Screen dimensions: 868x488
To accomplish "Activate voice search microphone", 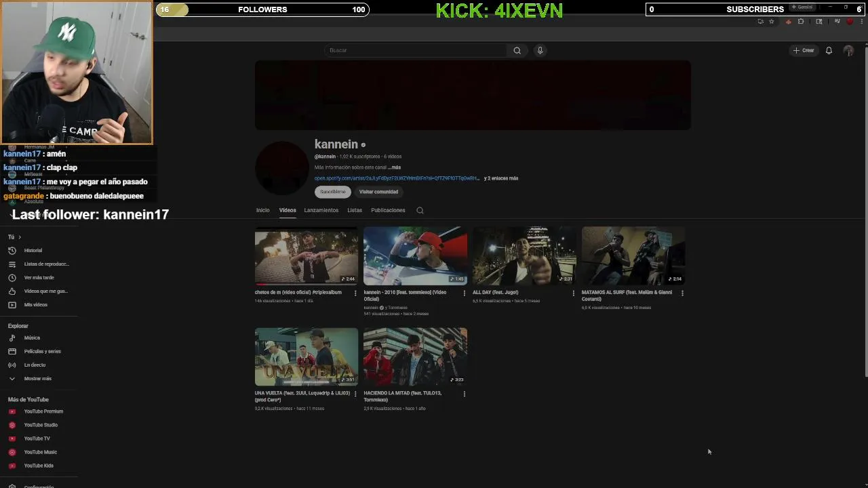I will [540, 50].
